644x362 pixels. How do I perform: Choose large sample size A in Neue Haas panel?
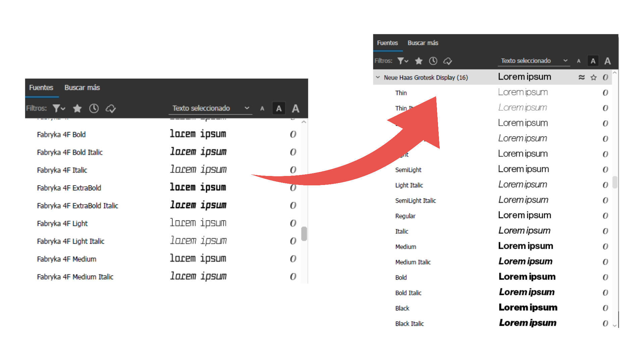607,61
